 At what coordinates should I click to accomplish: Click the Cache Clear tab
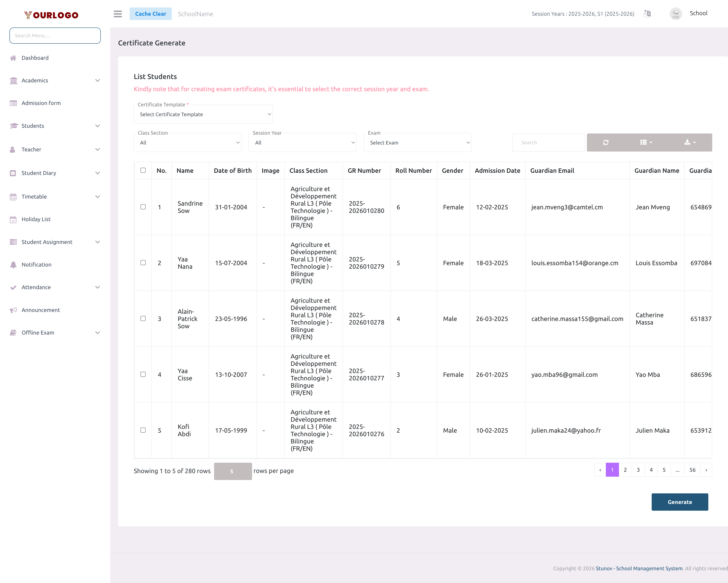pos(151,14)
